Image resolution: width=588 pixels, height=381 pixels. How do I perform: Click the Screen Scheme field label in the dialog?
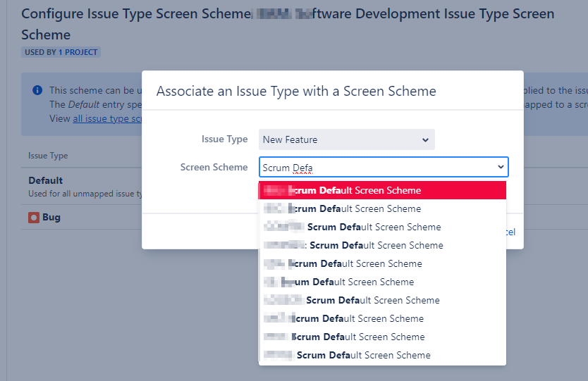tap(214, 167)
